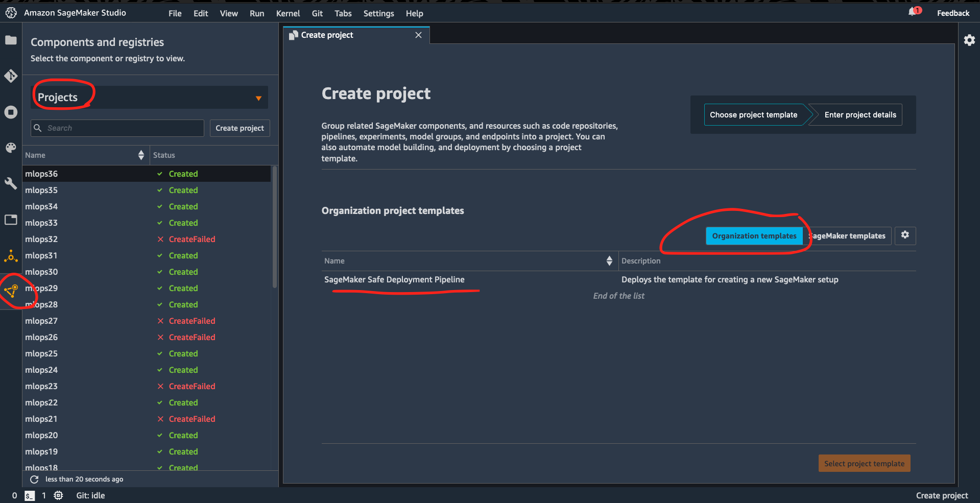Open the Edit menu
Image resolution: width=980 pixels, height=503 pixels.
[x=201, y=13]
